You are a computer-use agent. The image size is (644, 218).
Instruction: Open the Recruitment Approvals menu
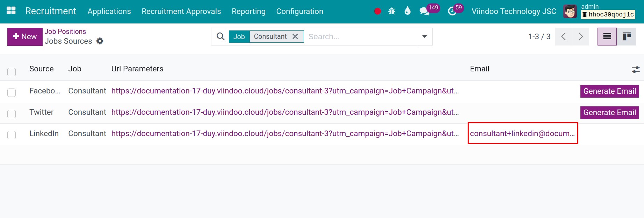tap(181, 12)
